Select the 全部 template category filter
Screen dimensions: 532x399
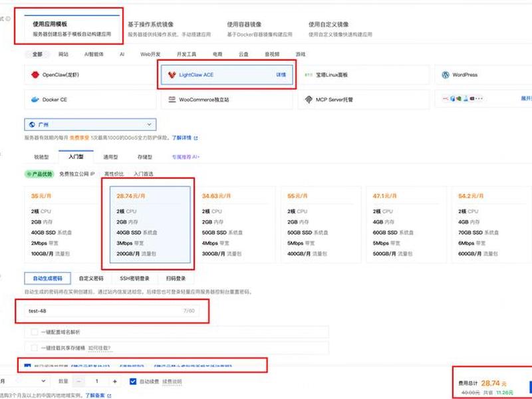pyautogui.click(x=37, y=54)
